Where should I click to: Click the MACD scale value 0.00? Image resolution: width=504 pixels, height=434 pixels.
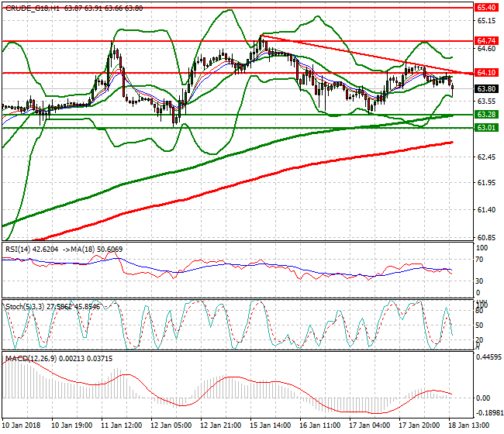tap(483, 398)
